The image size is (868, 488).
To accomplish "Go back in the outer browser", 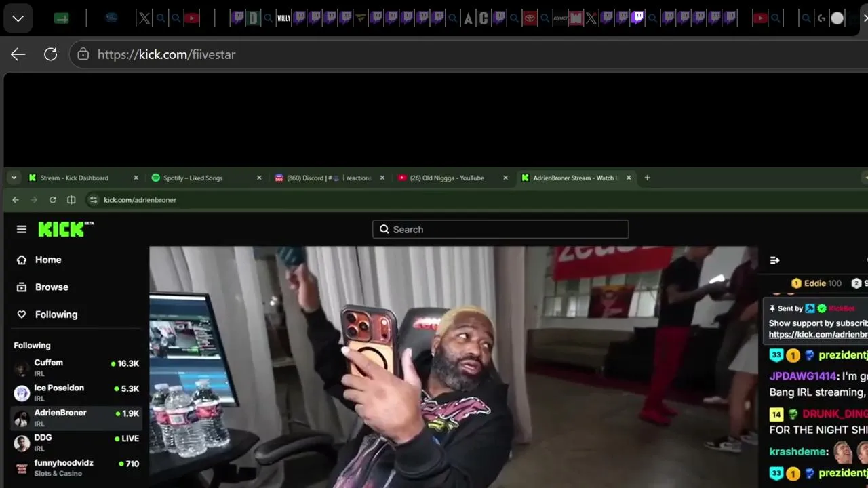I will [x=18, y=54].
